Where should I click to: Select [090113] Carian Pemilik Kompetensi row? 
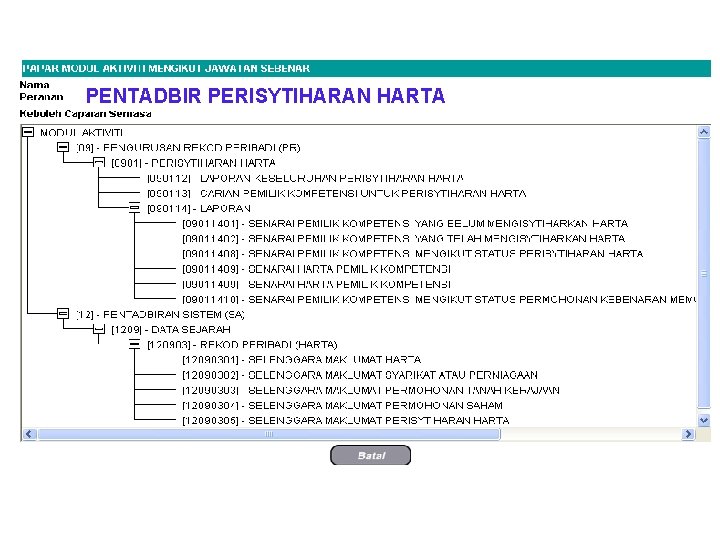pyautogui.click(x=337, y=193)
